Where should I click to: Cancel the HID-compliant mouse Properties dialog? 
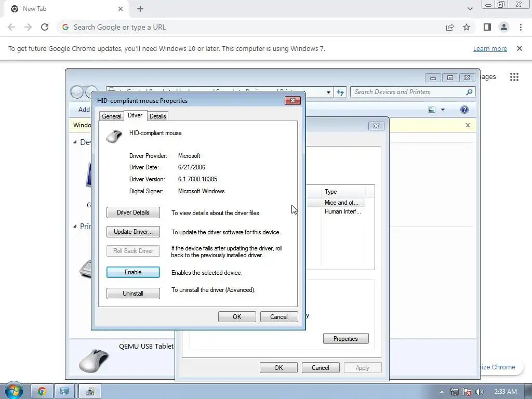279,316
